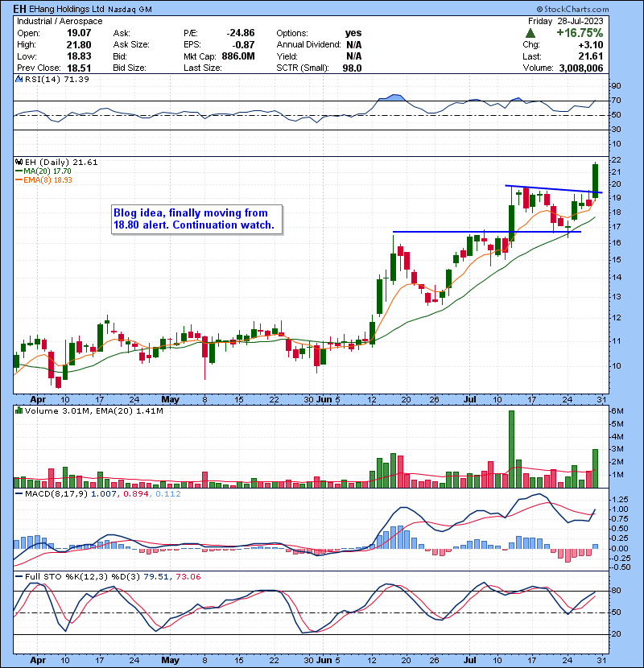The height and width of the screenshot is (668, 644).
Task: Click the MACD(8,17,9) indicator label
Action: [x=57, y=494]
